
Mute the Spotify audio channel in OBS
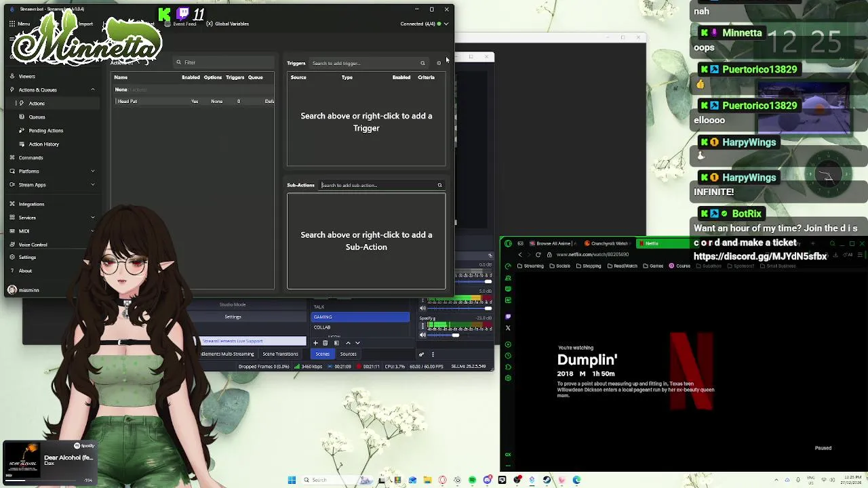tap(422, 335)
